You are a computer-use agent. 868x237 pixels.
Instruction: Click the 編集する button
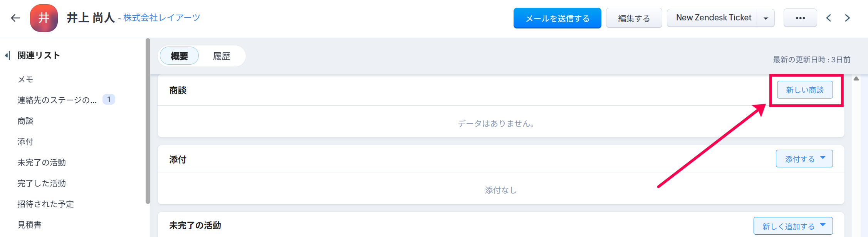634,18
